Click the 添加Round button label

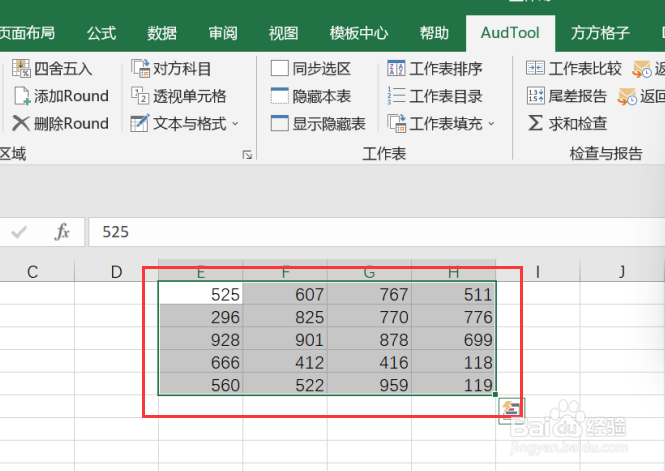coord(71,96)
